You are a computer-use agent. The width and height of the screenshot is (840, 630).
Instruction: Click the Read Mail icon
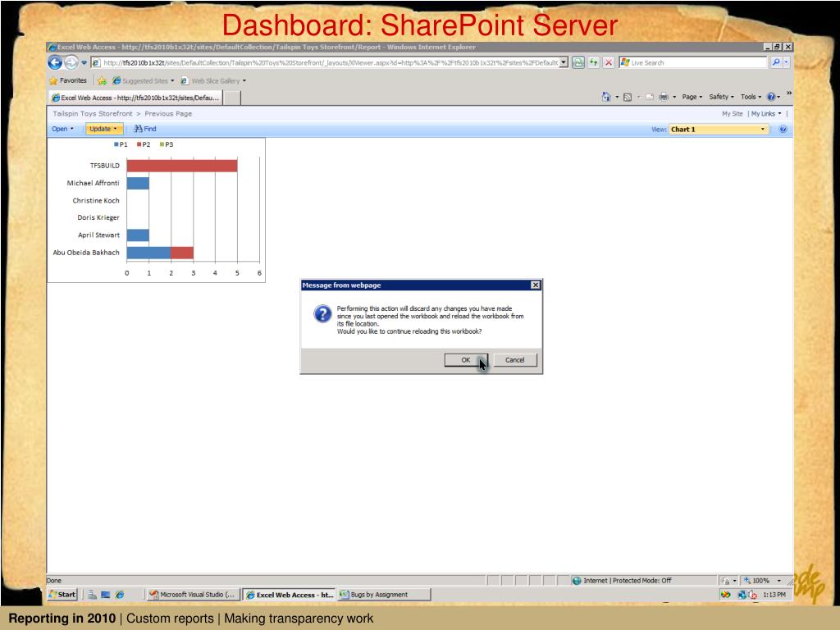coord(650,97)
